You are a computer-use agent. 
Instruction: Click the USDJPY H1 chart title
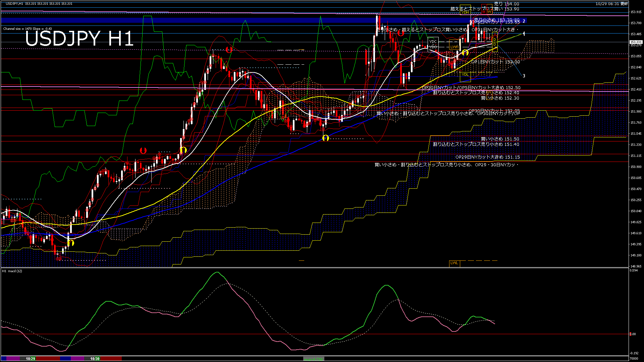pos(79,39)
